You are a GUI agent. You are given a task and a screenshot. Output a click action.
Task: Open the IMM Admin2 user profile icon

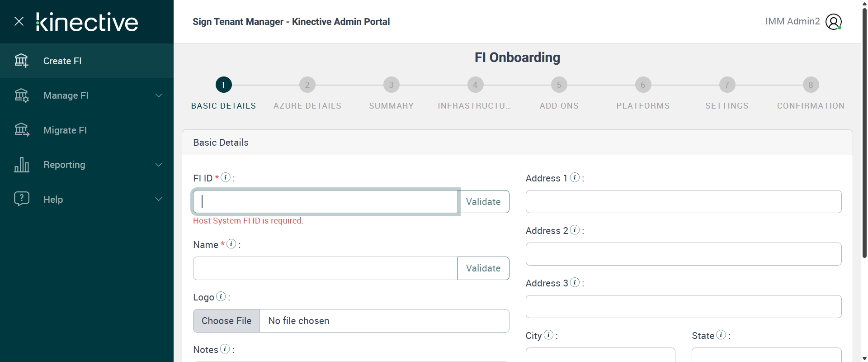click(x=833, y=22)
